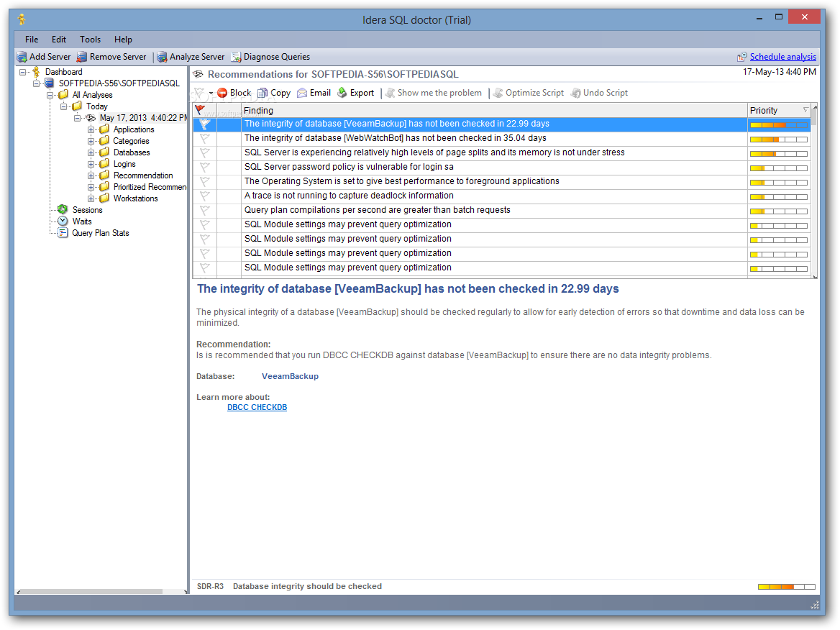Expand the Categories node
Screen dimensions: 840x630
point(91,141)
